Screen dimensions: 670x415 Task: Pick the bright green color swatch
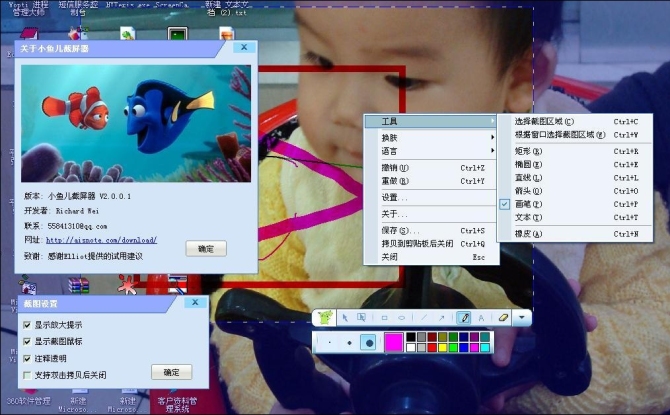453,347
